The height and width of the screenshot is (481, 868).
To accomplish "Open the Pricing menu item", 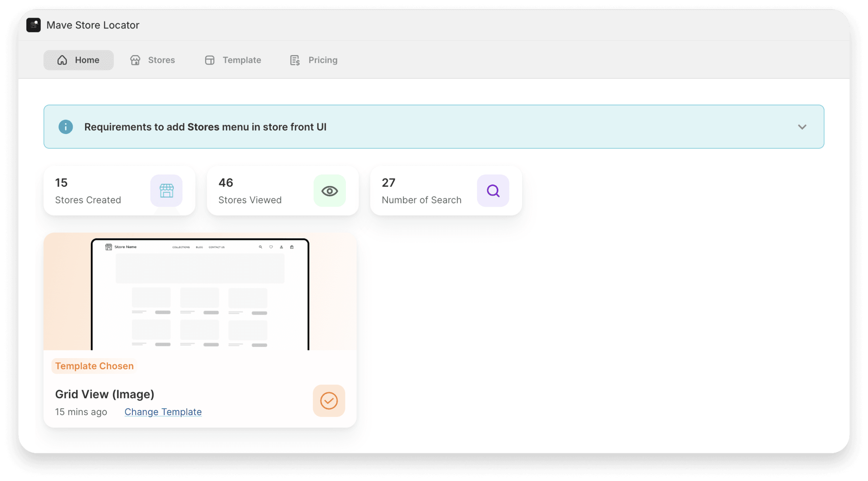I will (314, 60).
